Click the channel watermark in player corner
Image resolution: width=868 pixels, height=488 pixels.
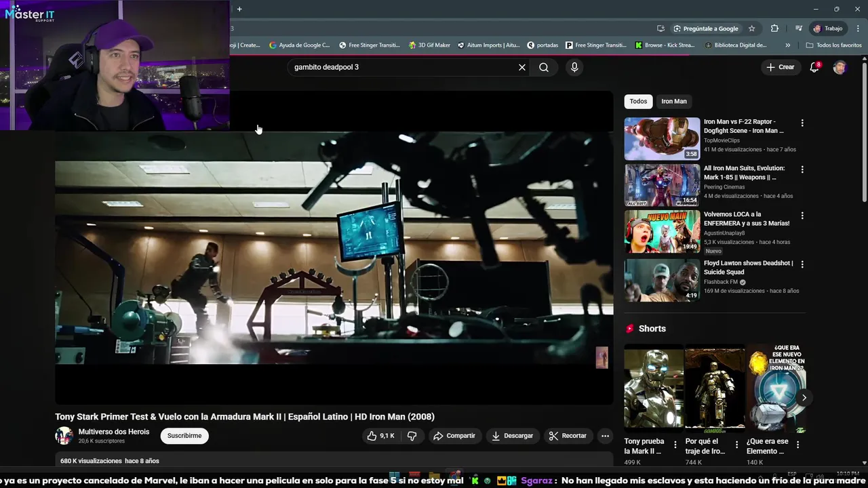click(x=601, y=358)
